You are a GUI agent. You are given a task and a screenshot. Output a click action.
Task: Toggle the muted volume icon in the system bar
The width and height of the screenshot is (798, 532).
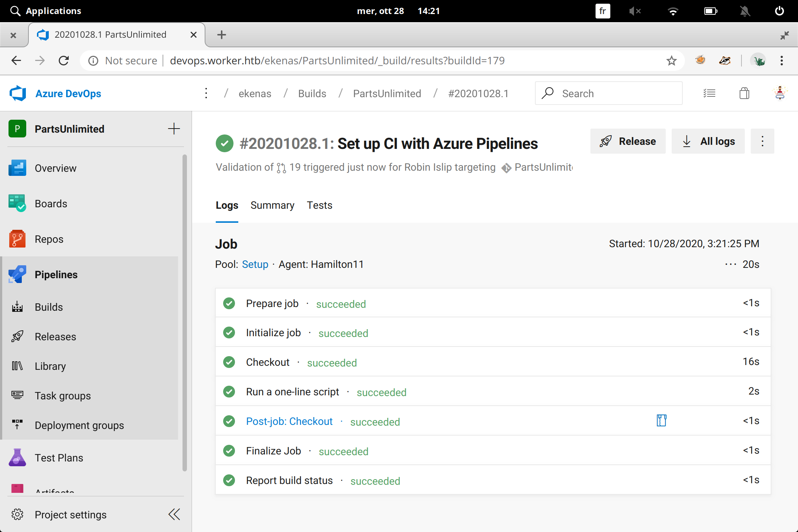(x=635, y=11)
